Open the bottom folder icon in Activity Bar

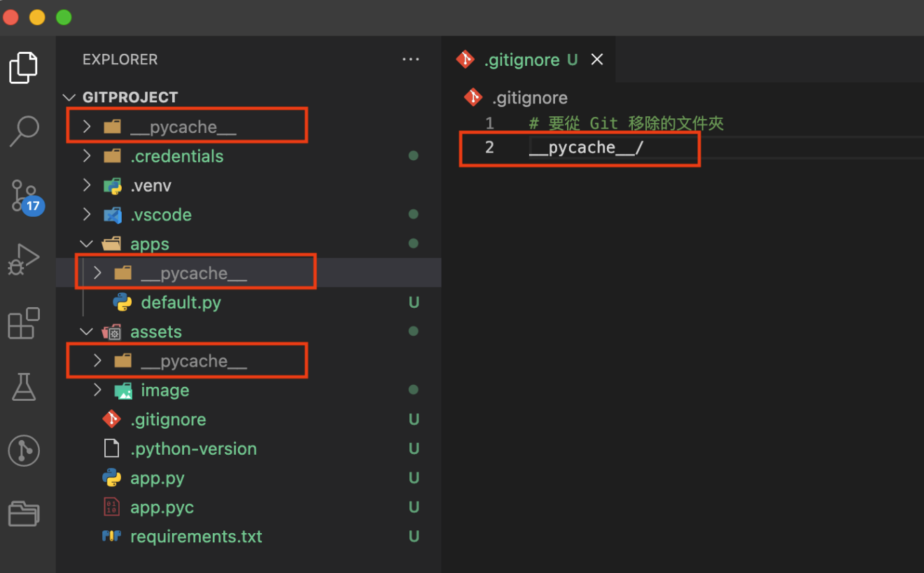tap(23, 514)
